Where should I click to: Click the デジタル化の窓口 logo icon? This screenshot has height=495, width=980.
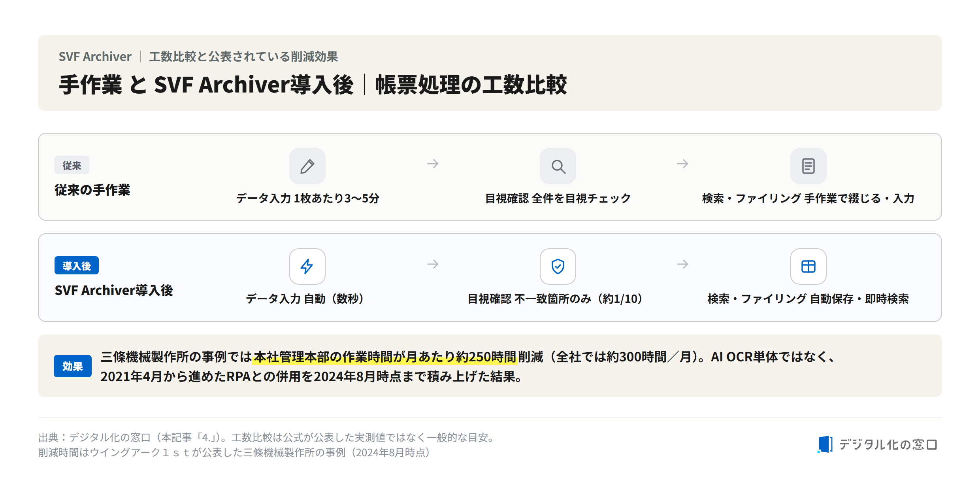click(825, 444)
